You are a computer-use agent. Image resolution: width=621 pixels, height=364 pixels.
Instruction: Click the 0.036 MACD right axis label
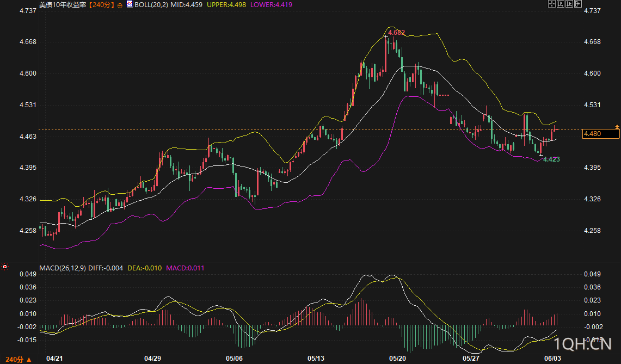[x=593, y=287]
